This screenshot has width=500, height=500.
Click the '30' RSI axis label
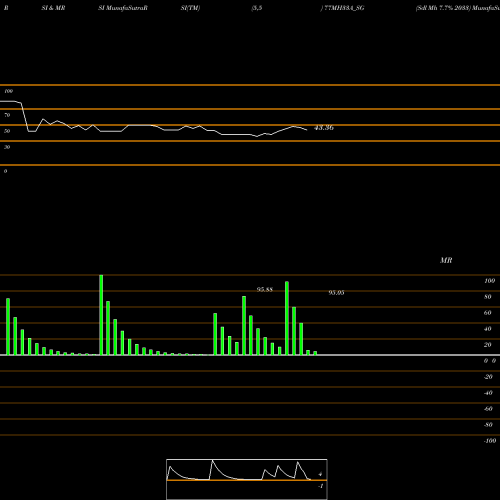7,147
